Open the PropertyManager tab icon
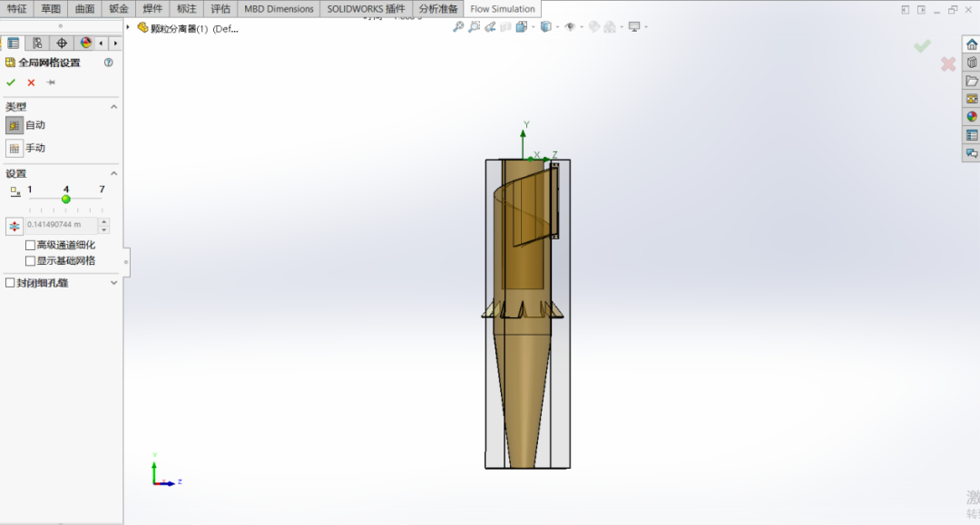 pos(13,44)
